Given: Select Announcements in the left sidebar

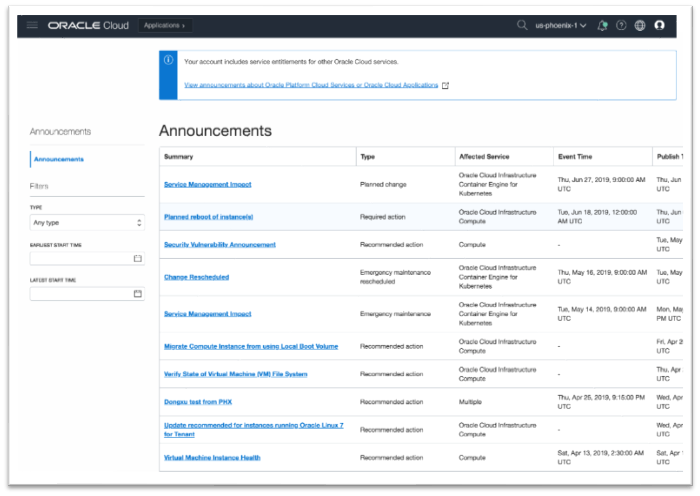Looking at the screenshot, I should coord(58,159).
